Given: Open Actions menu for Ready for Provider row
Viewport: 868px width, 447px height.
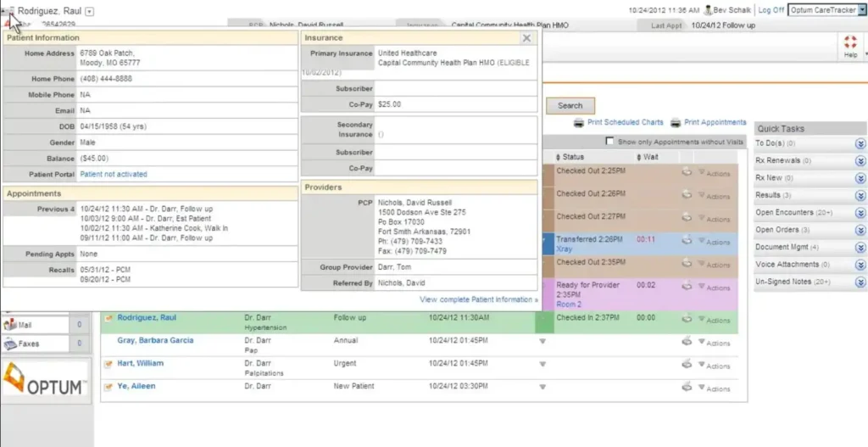Looking at the screenshot, I should pyautogui.click(x=714, y=288).
